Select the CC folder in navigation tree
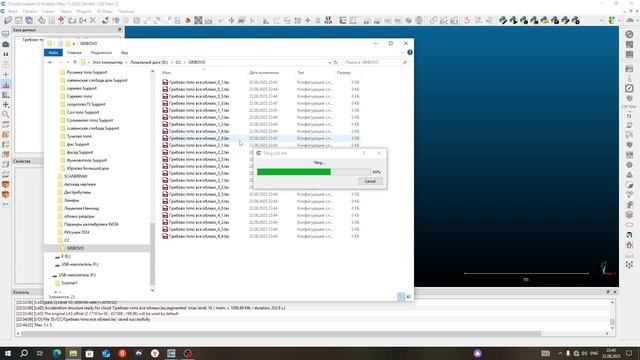Screen dimensions: 640x360 click(x=67, y=240)
